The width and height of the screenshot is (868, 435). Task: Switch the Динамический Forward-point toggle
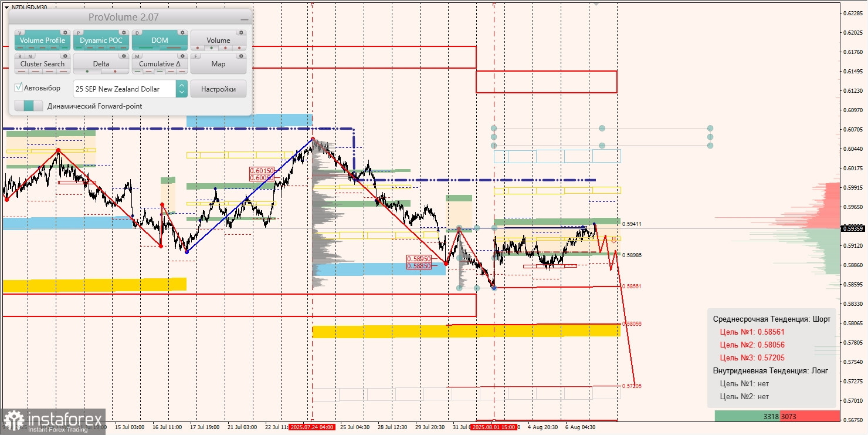29,106
